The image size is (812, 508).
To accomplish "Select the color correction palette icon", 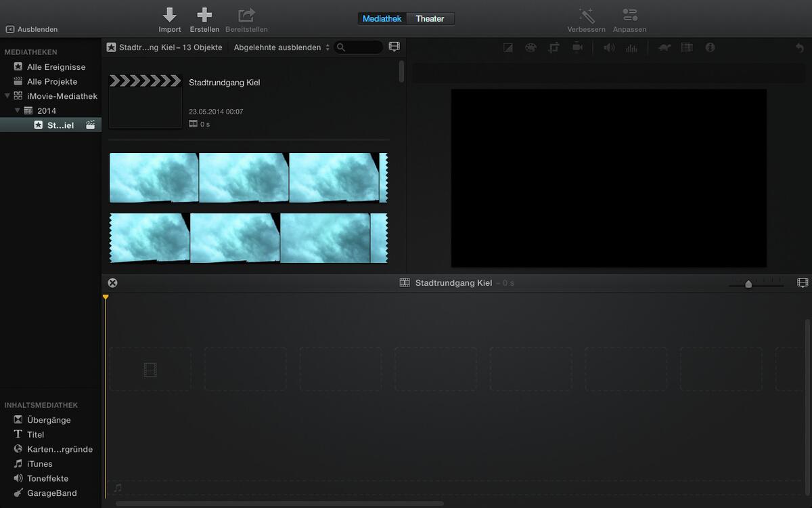I will pos(531,47).
